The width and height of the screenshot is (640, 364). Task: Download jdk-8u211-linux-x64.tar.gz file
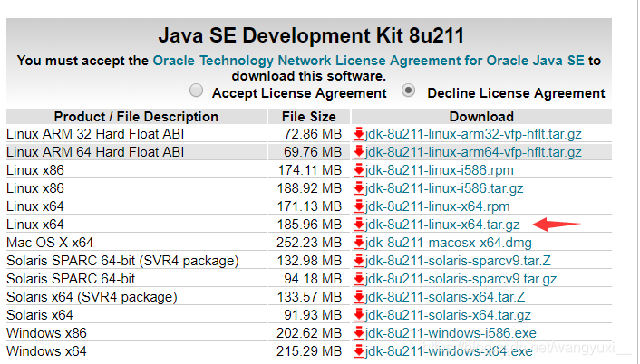442,225
